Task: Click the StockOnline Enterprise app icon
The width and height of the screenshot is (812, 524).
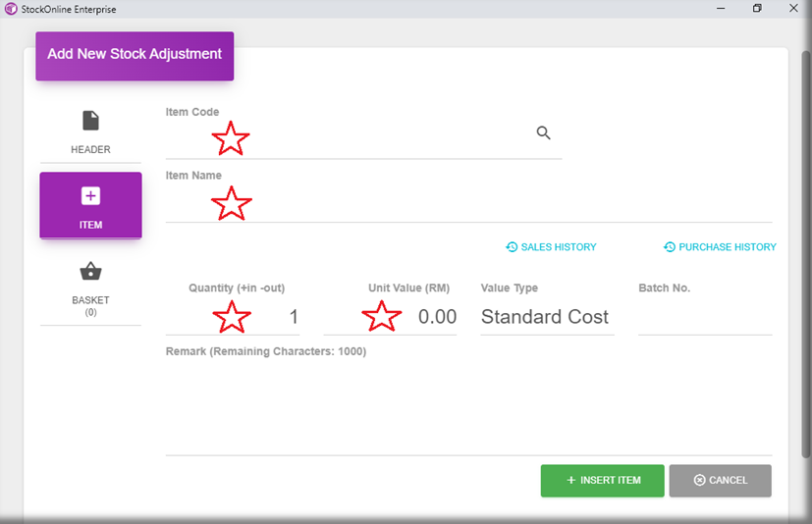Action: click(10, 9)
